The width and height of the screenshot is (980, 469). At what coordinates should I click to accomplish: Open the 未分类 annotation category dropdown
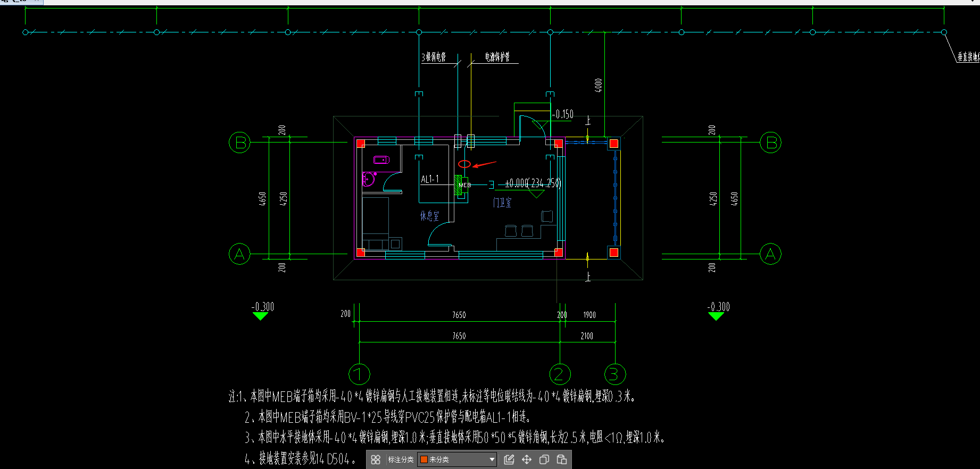[x=457, y=459]
